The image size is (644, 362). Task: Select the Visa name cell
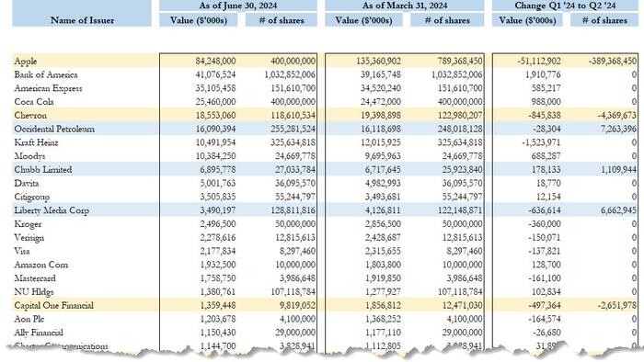click(x=22, y=251)
